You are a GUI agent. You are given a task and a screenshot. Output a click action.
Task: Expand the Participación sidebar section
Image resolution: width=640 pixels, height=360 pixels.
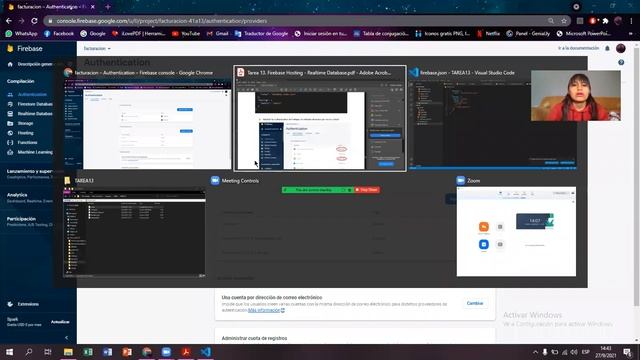[29, 221]
